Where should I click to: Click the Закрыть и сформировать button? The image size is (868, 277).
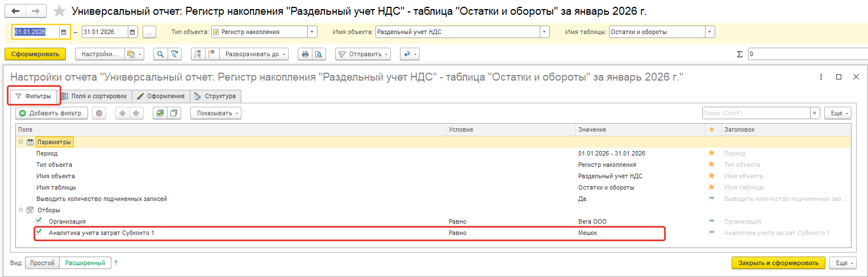tap(778, 263)
